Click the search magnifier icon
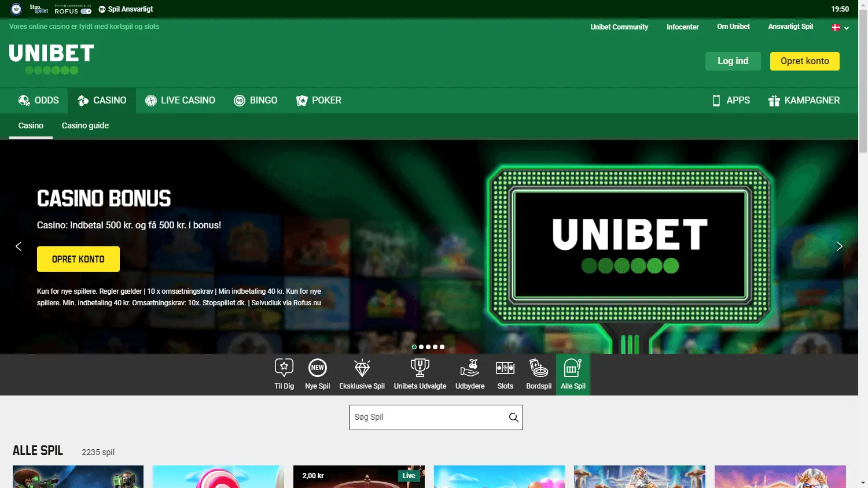This screenshot has height=488, width=868. pyautogui.click(x=513, y=417)
